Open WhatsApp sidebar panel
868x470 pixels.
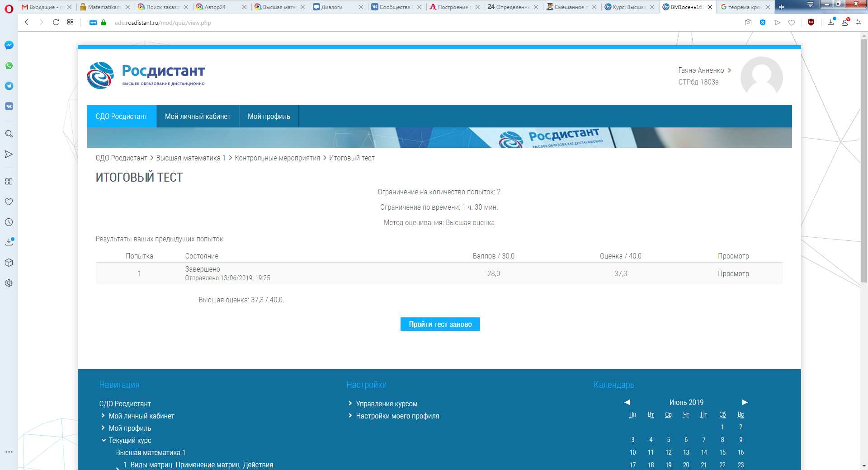(9, 66)
